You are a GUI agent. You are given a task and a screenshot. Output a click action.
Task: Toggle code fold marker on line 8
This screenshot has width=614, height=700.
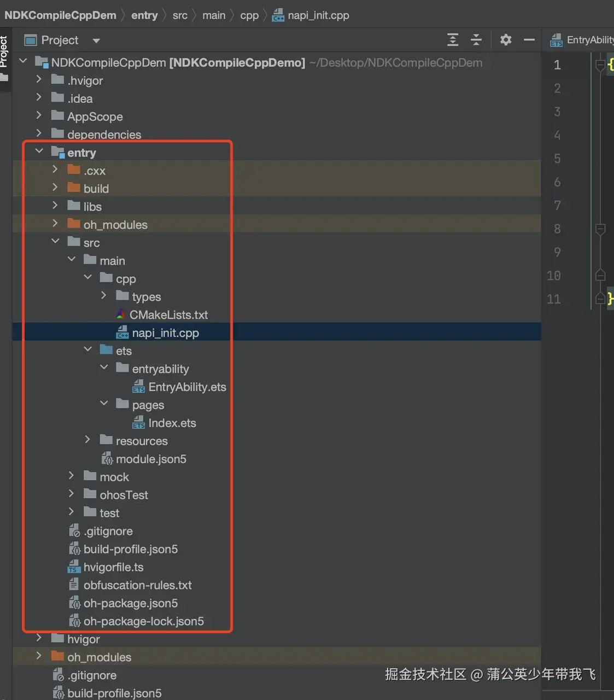pyautogui.click(x=600, y=229)
